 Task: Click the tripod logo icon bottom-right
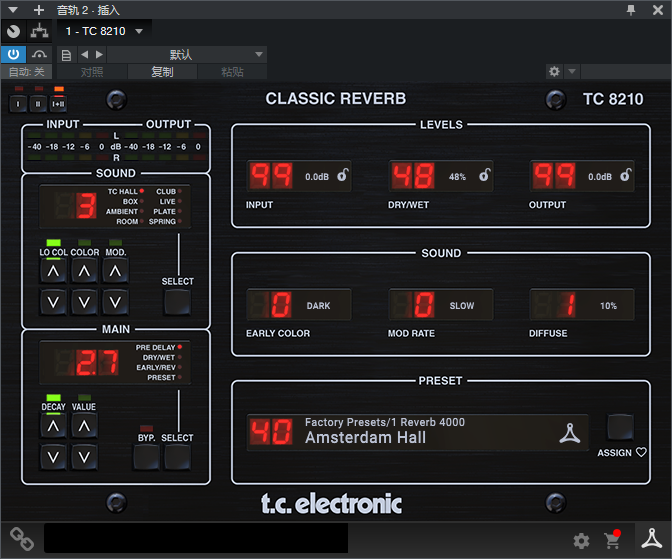pyautogui.click(x=651, y=539)
